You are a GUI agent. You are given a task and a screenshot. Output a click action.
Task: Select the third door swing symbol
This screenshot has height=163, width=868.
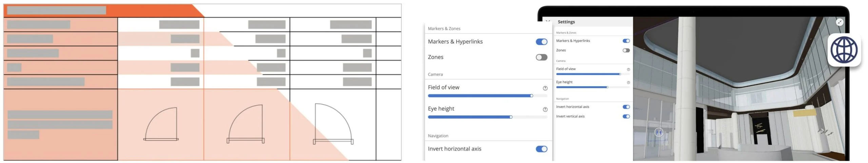pos(333,124)
